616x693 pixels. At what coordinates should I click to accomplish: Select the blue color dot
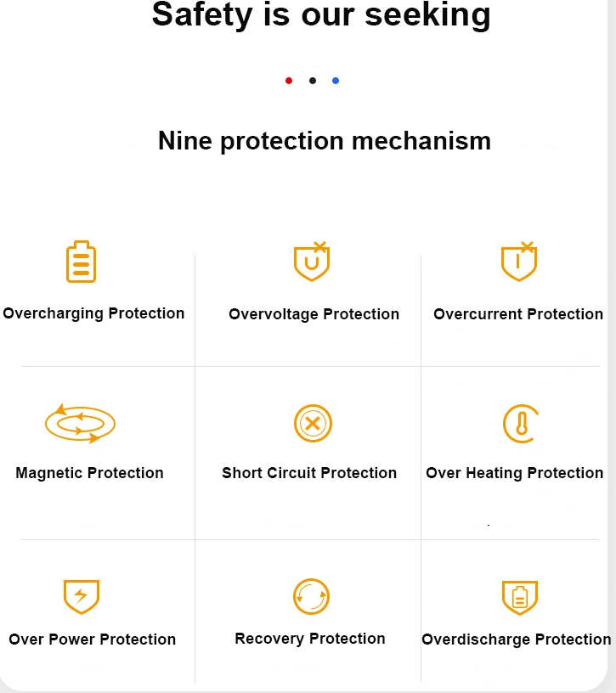pos(336,81)
